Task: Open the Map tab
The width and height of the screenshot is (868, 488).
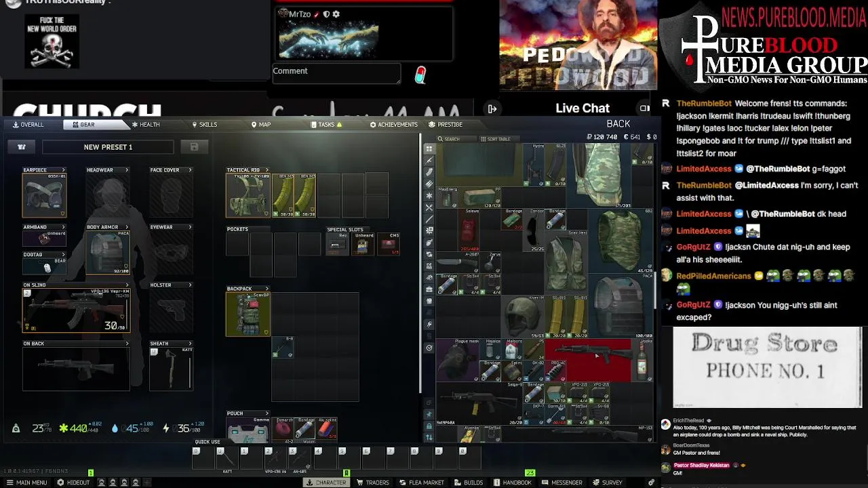Action: (x=261, y=125)
